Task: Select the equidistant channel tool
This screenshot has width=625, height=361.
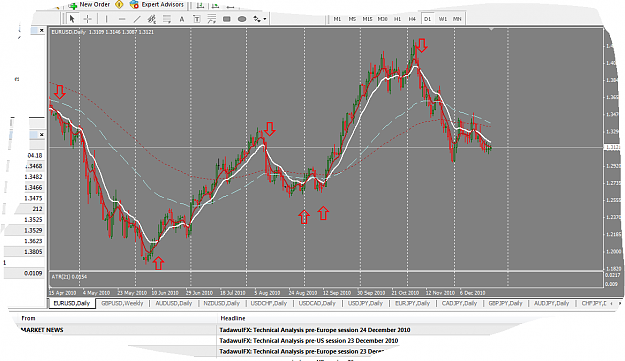Action: [x=151, y=19]
